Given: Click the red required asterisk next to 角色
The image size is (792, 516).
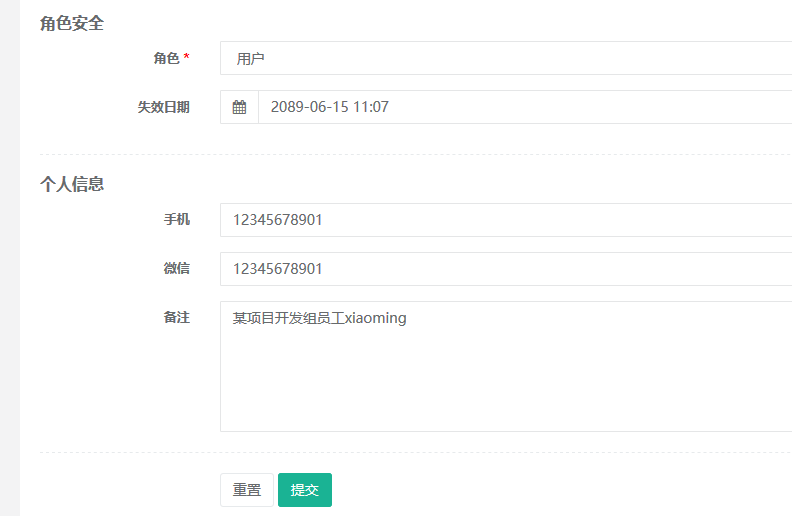Looking at the screenshot, I should pos(186,59).
